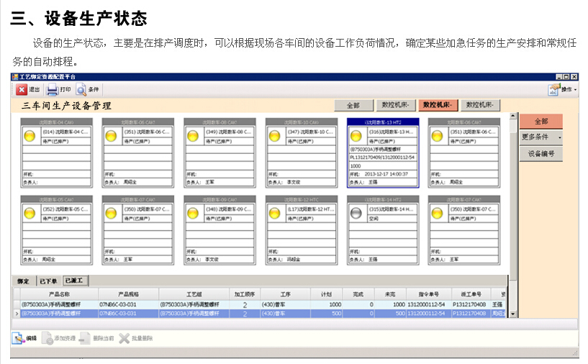Click the 更多条件 button label
This screenshot has width=588, height=364.
pyautogui.click(x=535, y=137)
